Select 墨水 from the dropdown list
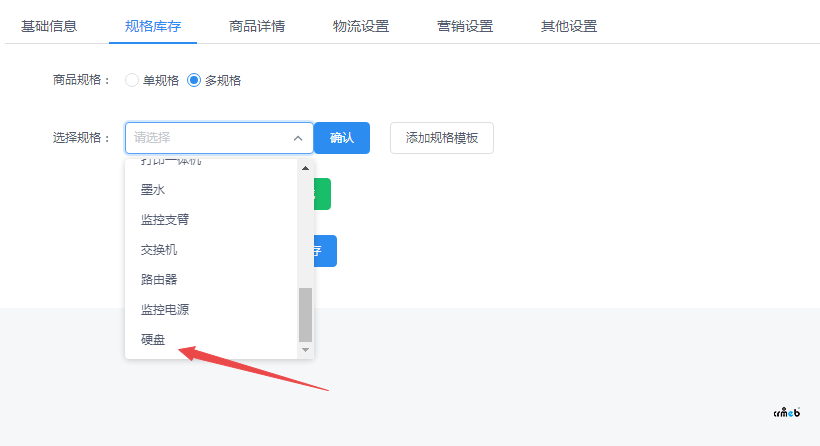 click(211, 190)
